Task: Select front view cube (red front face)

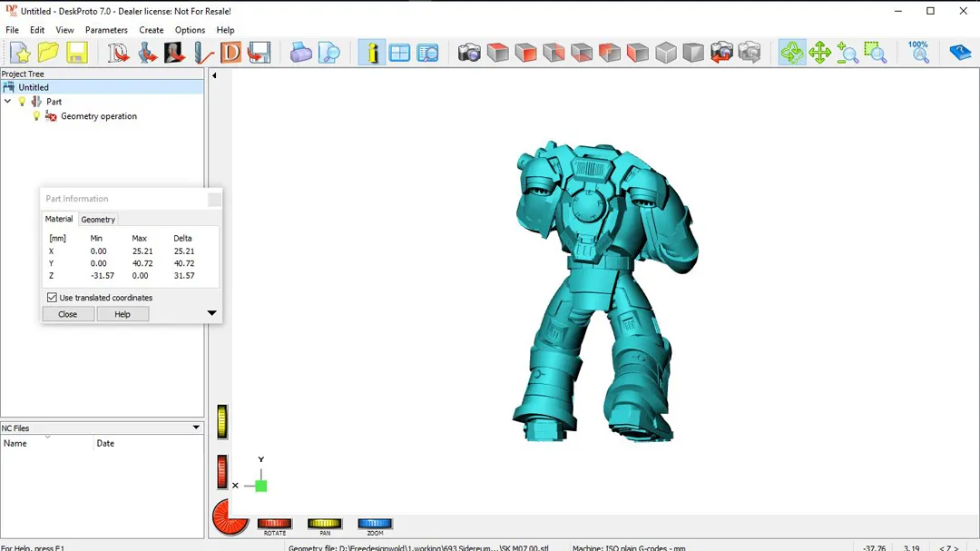Action: click(x=525, y=53)
